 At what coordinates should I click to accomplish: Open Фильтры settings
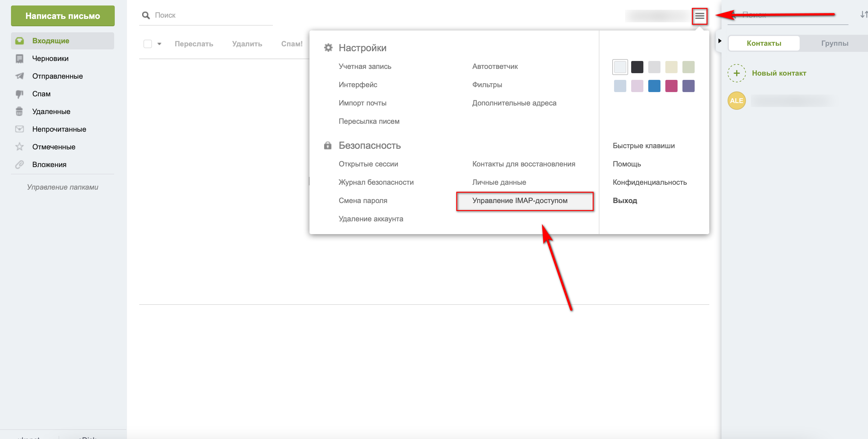point(486,84)
